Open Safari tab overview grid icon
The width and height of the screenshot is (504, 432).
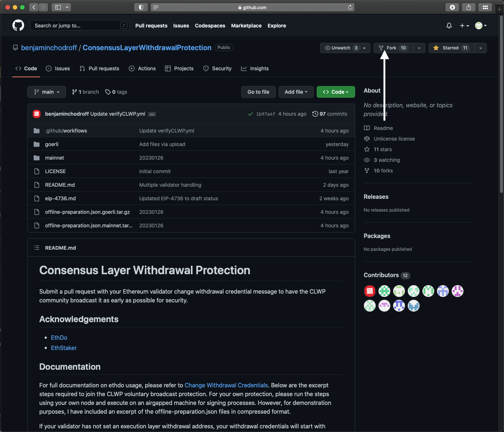tap(485, 7)
